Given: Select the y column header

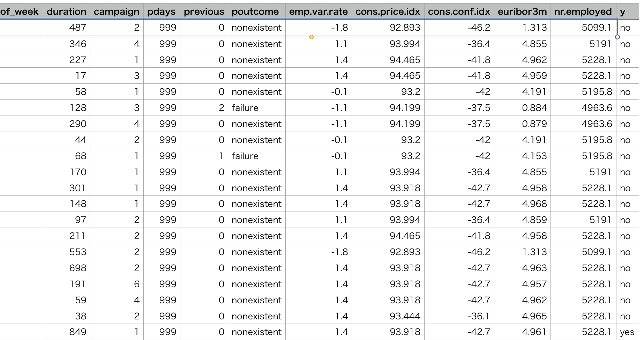Looking at the screenshot, I should (x=628, y=12).
